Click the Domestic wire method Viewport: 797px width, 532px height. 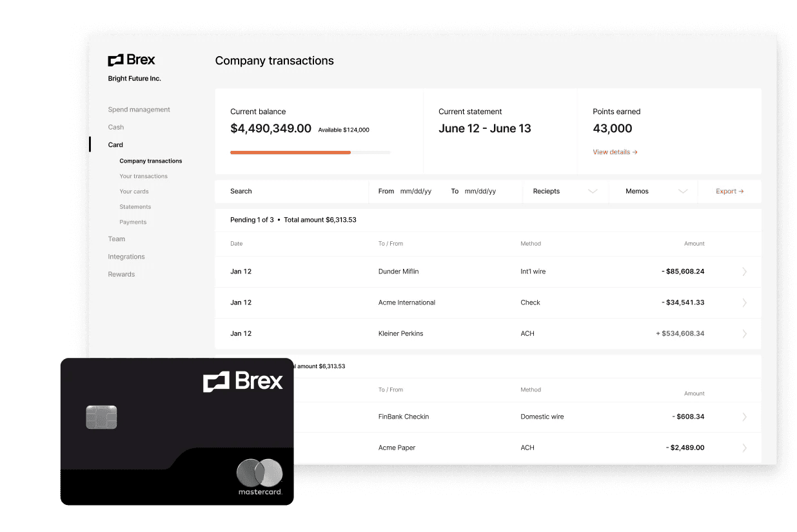tap(542, 417)
